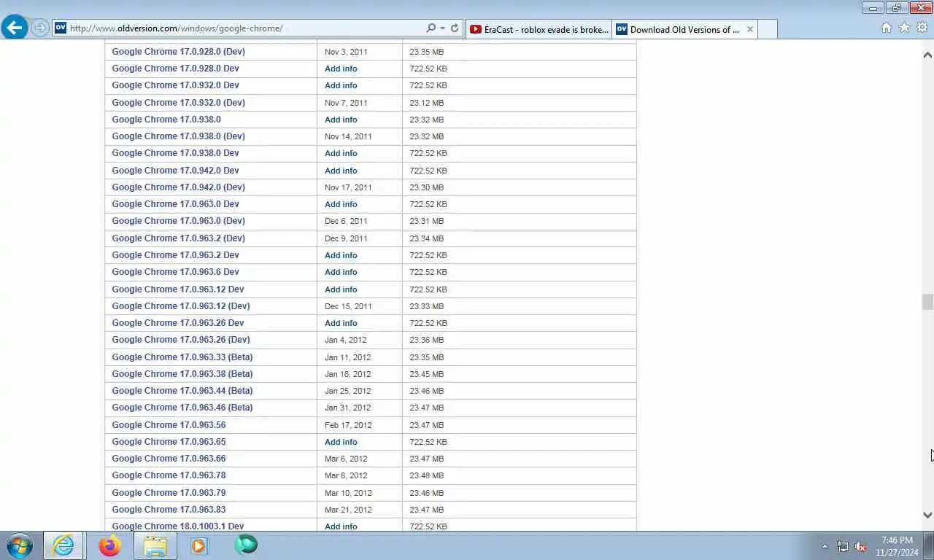Click Add info for Chrome 17.0.942.0 Dev
This screenshot has height=560, width=934.
341,171
